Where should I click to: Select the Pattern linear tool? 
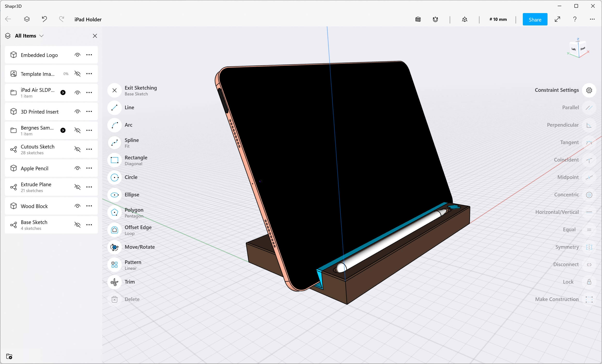click(114, 264)
